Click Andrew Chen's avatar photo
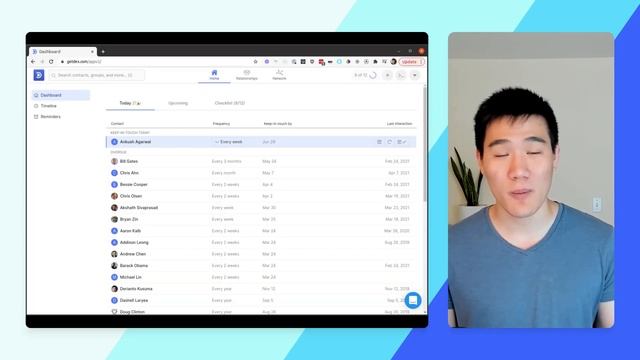Image resolution: width=640 pixels, height=360 pixels. [114, 254]
